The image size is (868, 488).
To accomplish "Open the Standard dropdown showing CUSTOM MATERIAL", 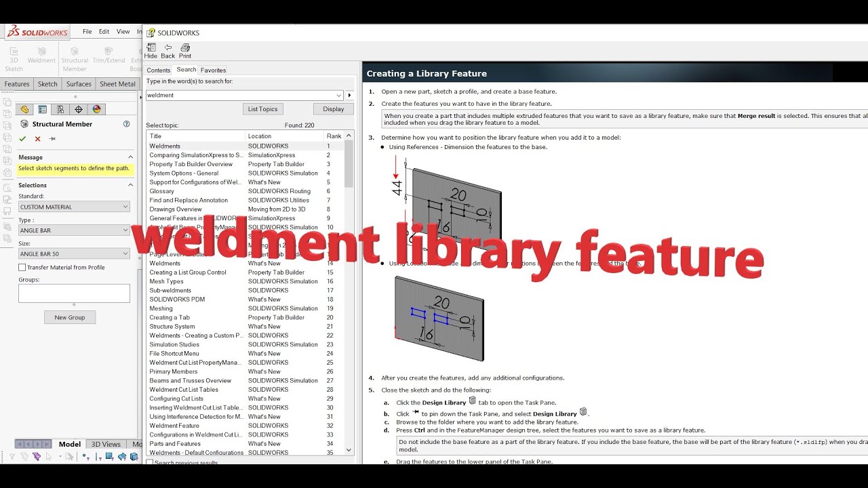I will coord(74,207).
